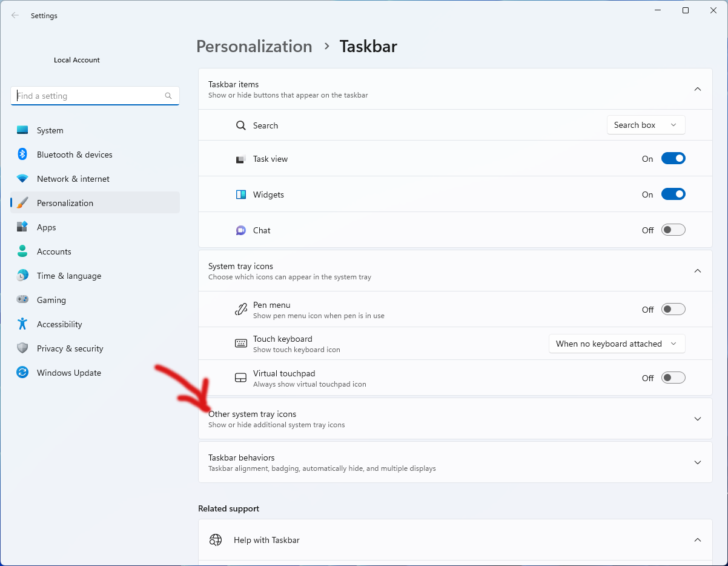Click the Accounts person icon

click(22, 251)
